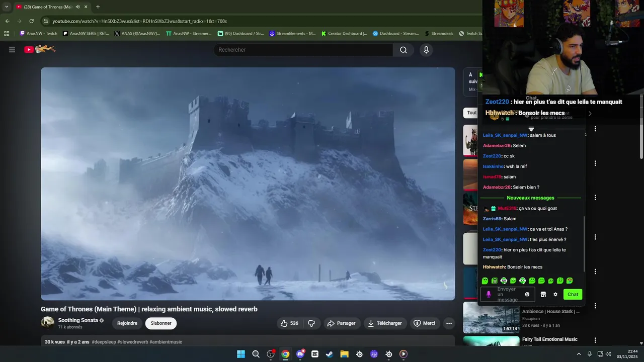This screenshot has width=644, height=362.
Task: Open Windows taskbar search
Action: coord(256,354)
